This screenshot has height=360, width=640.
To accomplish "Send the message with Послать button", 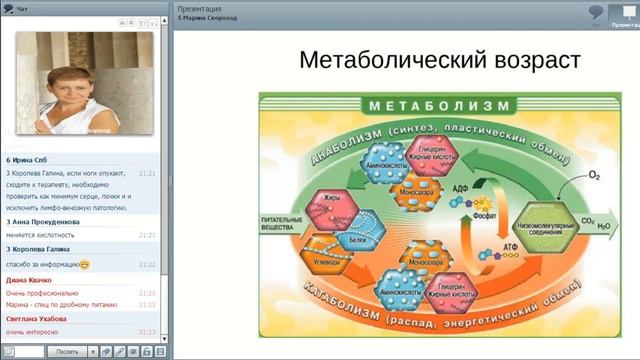I will pos(67,351).
